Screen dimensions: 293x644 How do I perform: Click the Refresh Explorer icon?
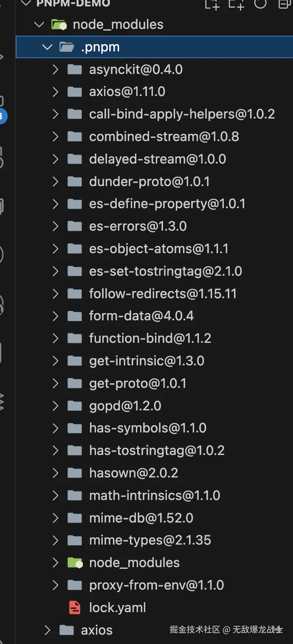point(260,4)
